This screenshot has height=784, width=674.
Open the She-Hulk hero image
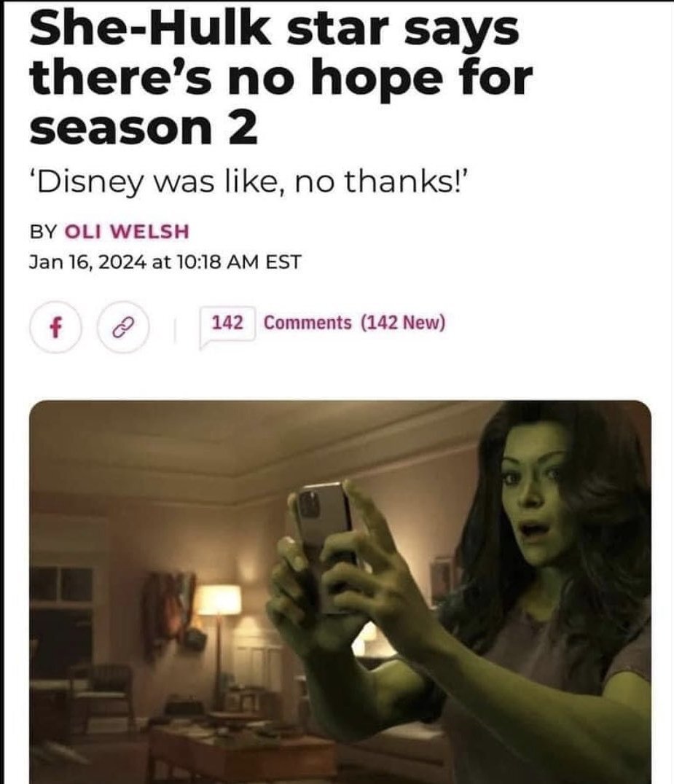[340, 592]
